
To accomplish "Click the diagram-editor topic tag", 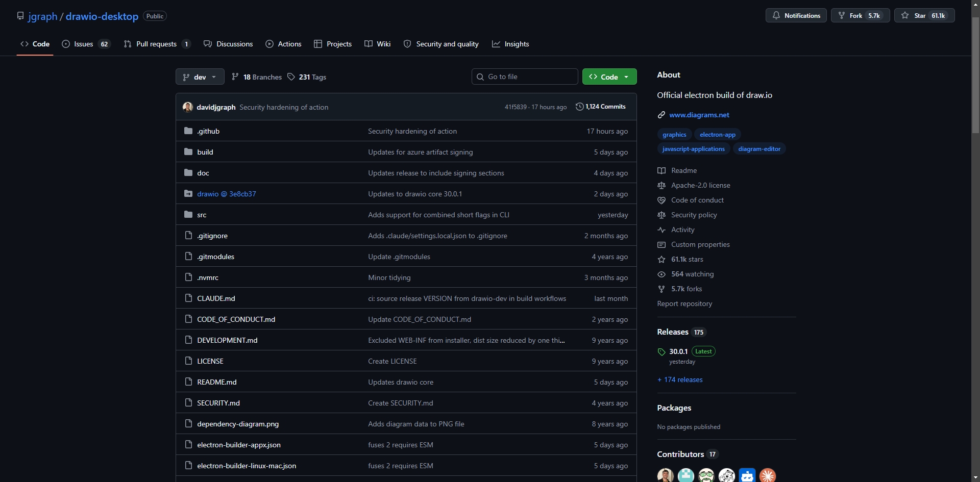I will [759, 149].
